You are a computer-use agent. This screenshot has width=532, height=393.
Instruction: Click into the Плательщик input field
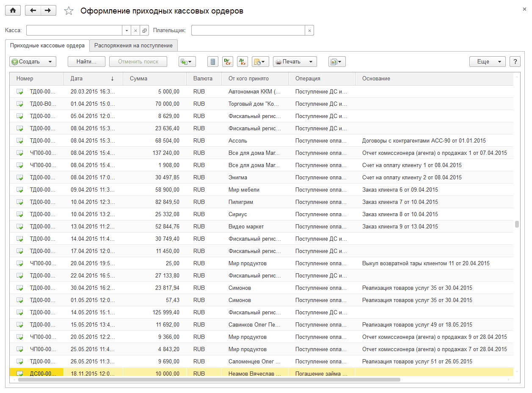(248, 30)
